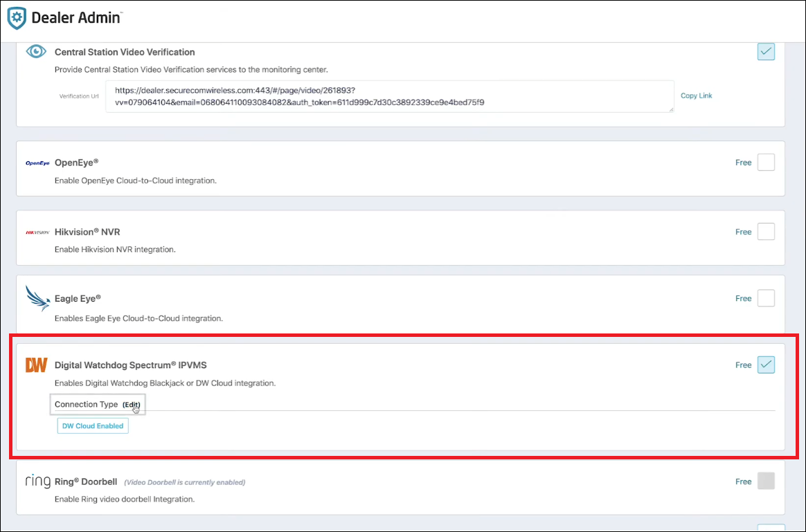Click the Free label in Ring Doorbell row

743,481
